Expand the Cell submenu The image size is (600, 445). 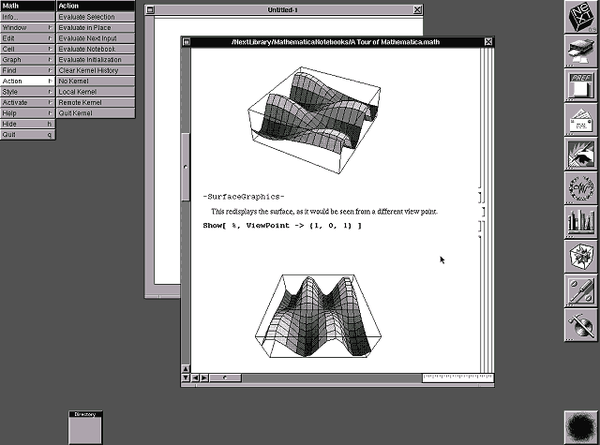pyautogui.click(x=27, y=47)
